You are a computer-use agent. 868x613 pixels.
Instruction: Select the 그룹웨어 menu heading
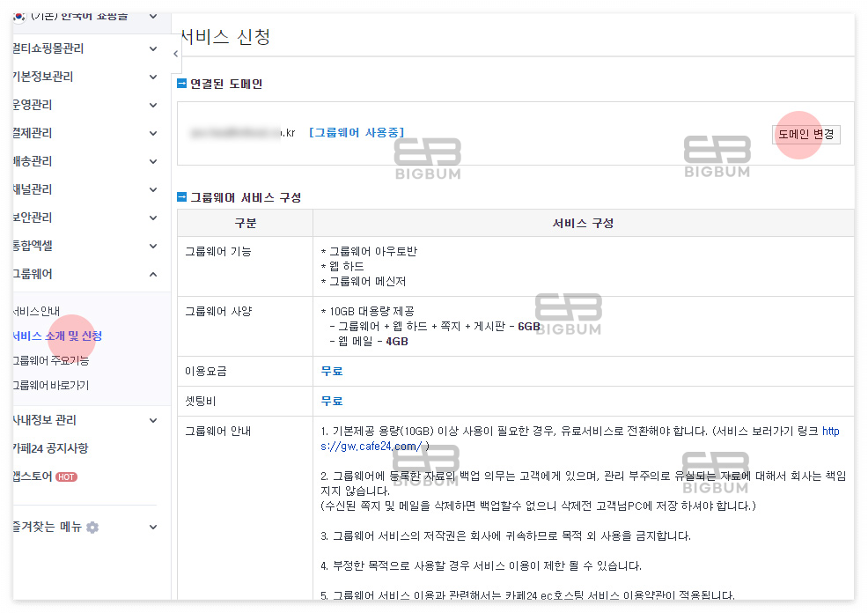[33, 275]
